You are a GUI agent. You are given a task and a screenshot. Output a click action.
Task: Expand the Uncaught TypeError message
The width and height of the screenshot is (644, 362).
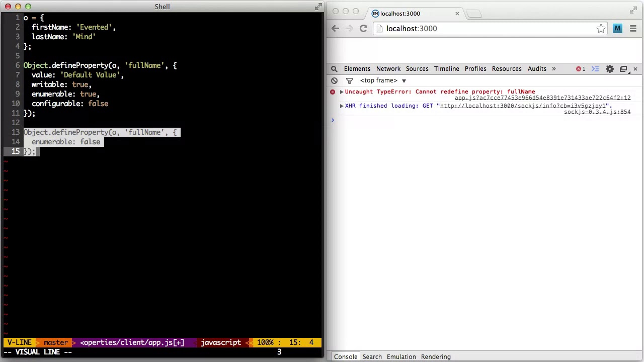tap(342, 92)
